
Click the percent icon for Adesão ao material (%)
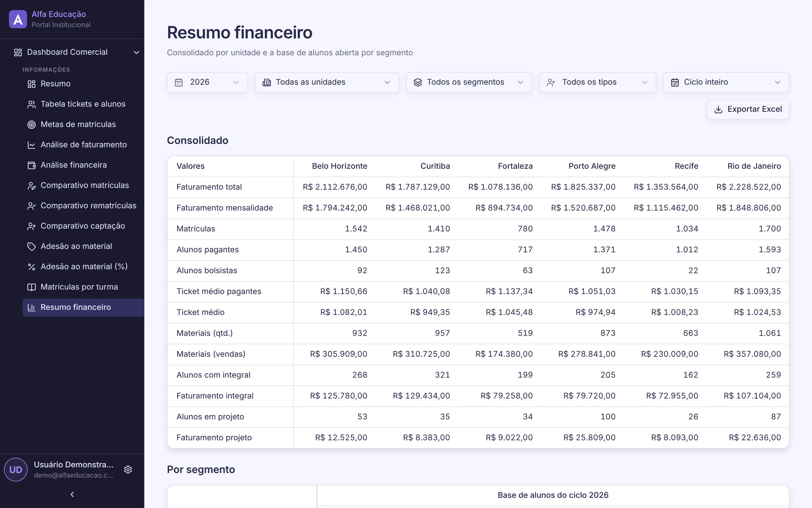pos(31,267)
